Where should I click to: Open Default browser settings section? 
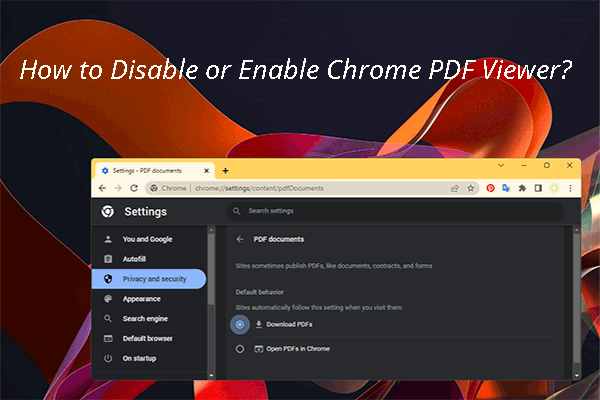[x=149, y=339]
